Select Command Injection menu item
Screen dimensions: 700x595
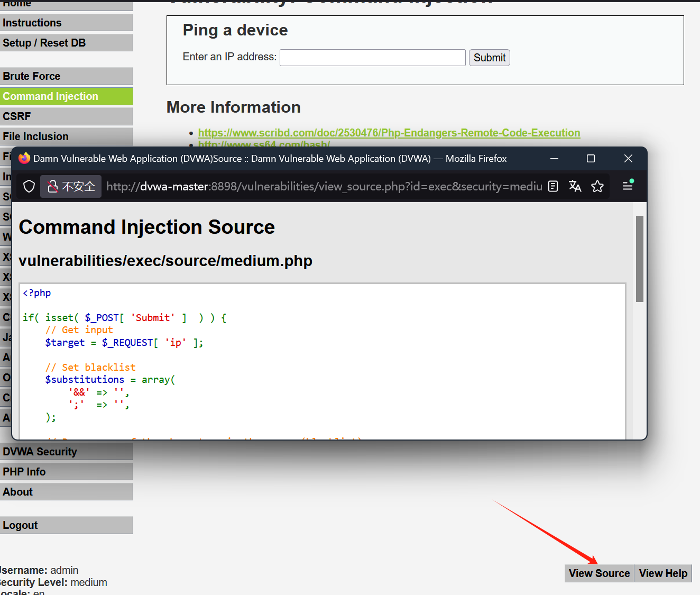(66, 96)
